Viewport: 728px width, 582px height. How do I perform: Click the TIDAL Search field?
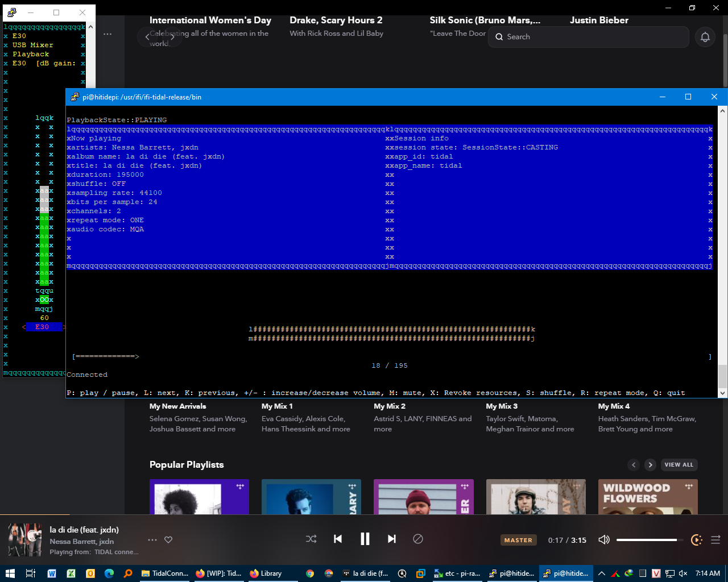(x=588, y=37)
